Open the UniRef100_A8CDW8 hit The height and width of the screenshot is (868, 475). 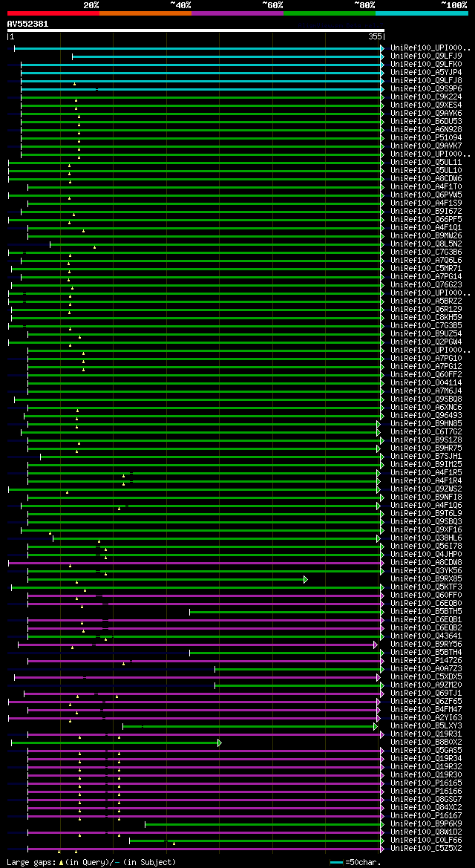(426, 562)
